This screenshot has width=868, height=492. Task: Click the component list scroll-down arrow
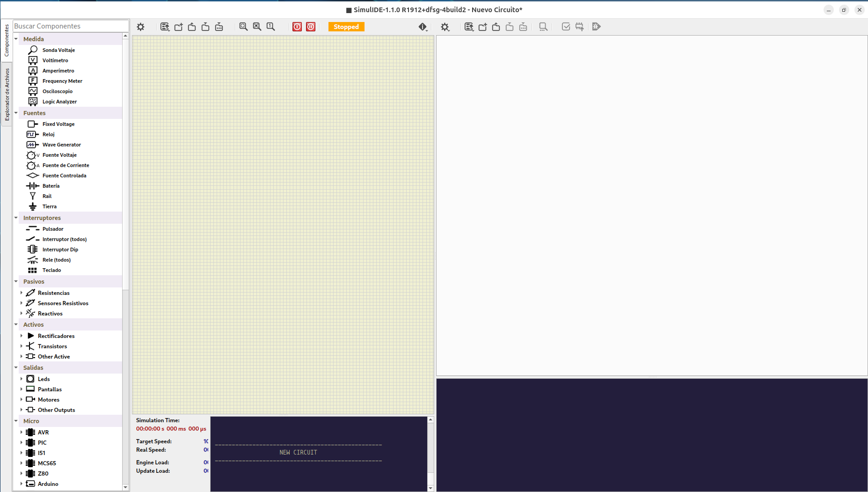[x=125, y=487]
